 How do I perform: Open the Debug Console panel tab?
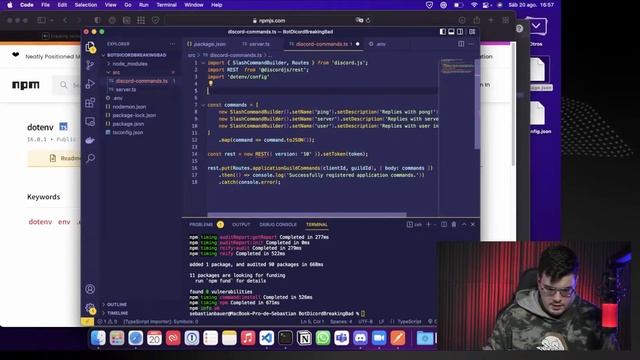tap(278, 224)
